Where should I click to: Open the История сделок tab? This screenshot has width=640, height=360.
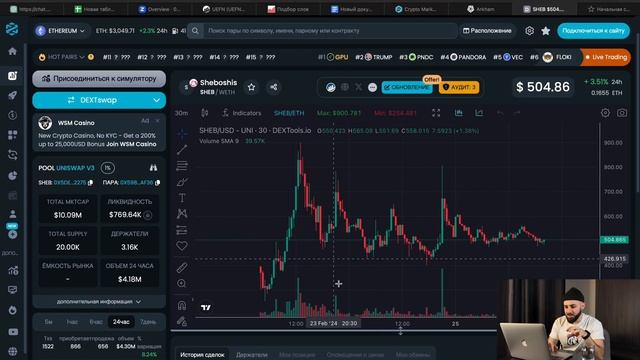pos(202,355)
